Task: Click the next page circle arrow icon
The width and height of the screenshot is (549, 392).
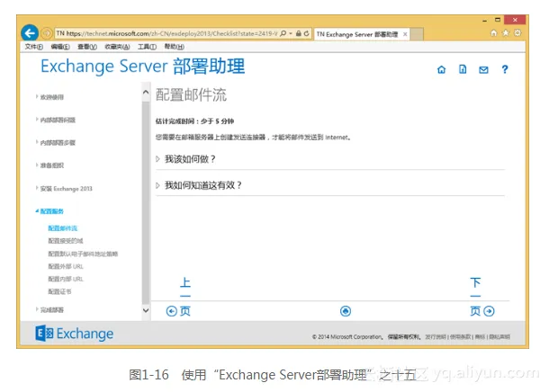Action: pyautogui.click(x=489, y=311)
